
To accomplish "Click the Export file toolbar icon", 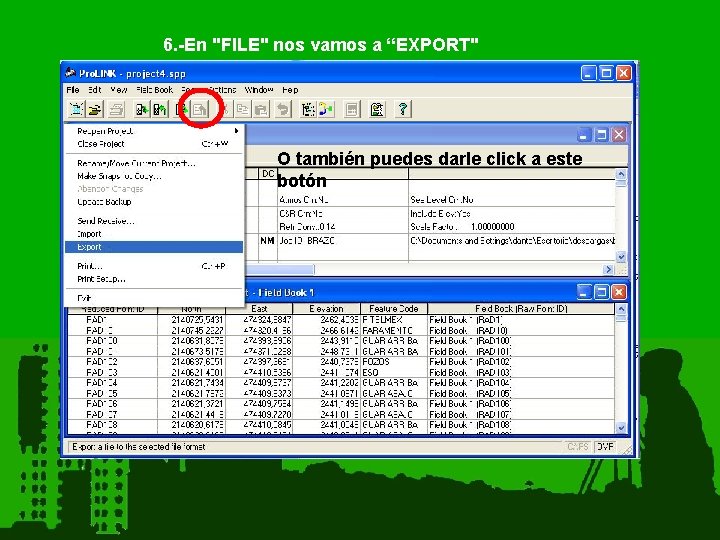I will click(x=200, y=109).
